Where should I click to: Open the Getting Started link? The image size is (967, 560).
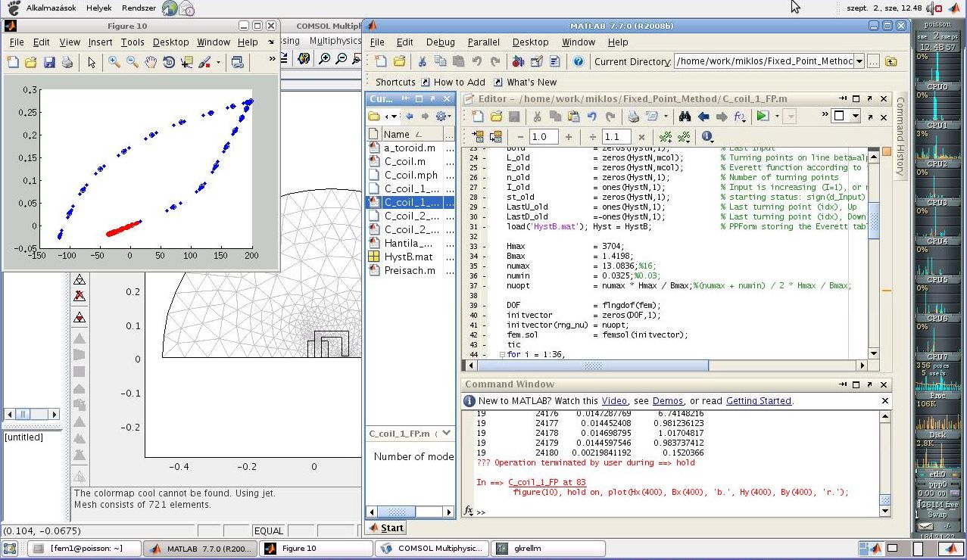(758, 401)
